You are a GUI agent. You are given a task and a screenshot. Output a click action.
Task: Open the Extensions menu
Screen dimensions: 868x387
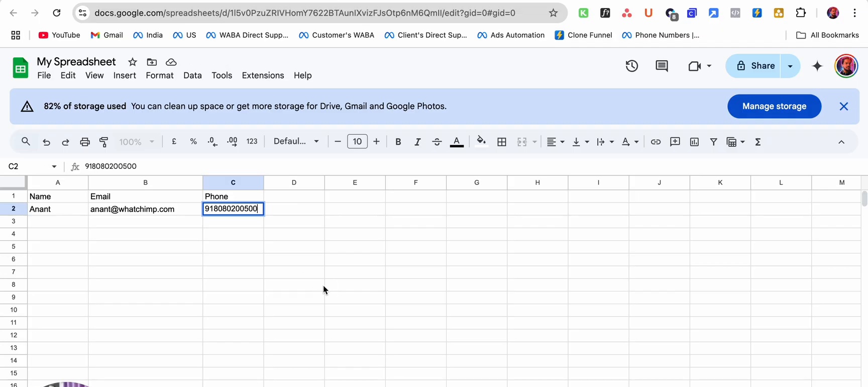click(x=263, y=75)
